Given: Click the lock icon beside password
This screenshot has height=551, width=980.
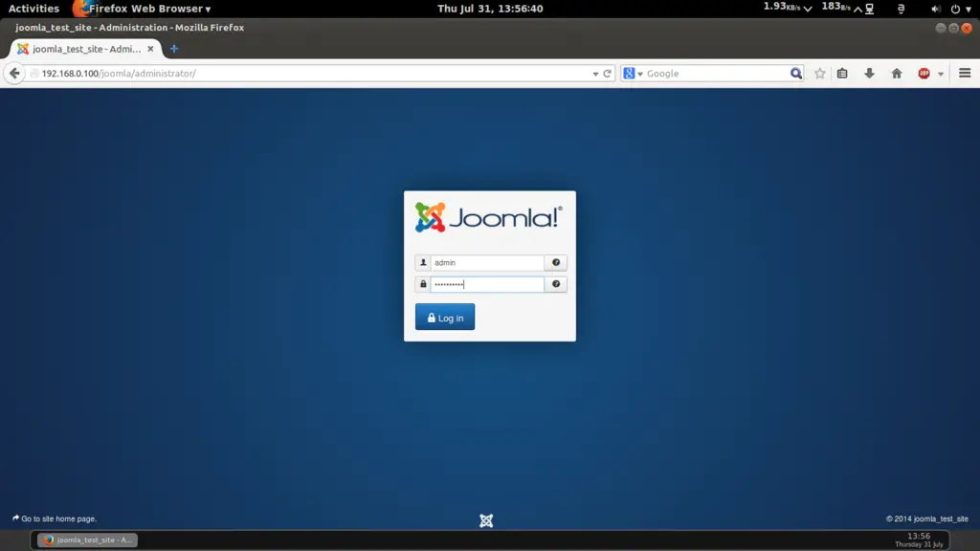Looking at the screenshot, I should coord(423,284).
